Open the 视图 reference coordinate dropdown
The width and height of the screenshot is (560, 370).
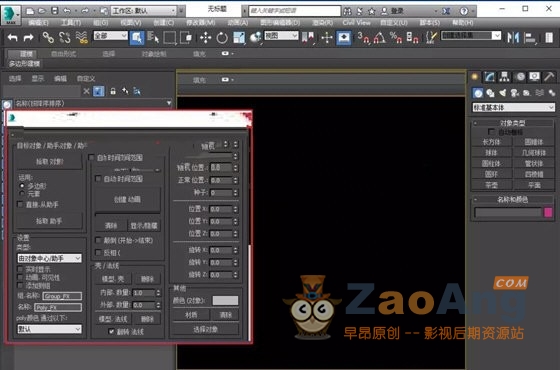pos(281,35)
